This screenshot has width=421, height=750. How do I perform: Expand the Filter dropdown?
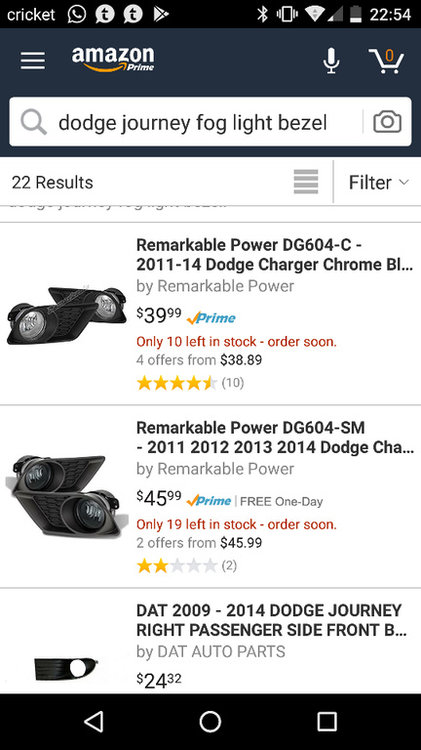tap(379, 182)
